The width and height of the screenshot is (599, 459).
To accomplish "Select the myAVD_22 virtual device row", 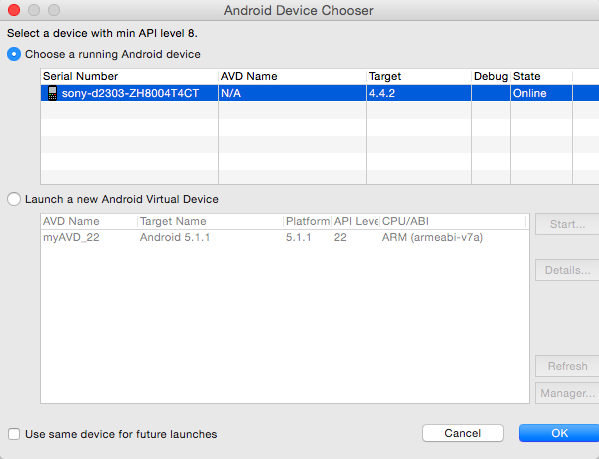I will pyautogui.click(x=285, y=238).
